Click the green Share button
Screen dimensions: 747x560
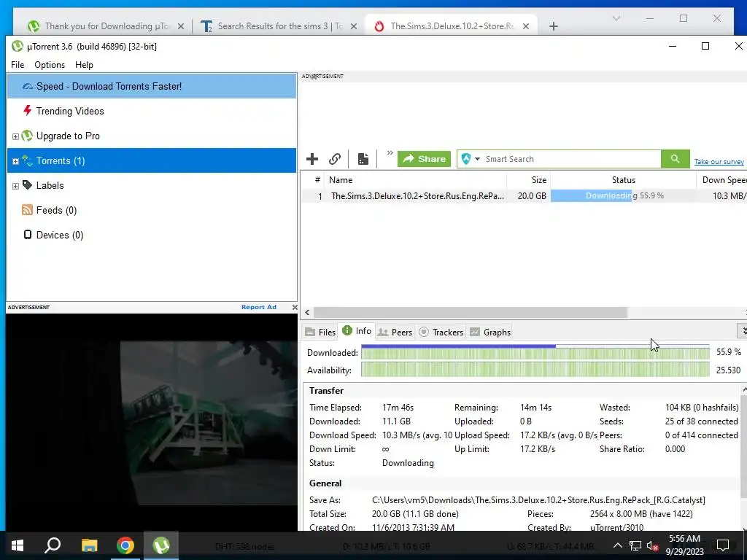click(x=424, y=159)
